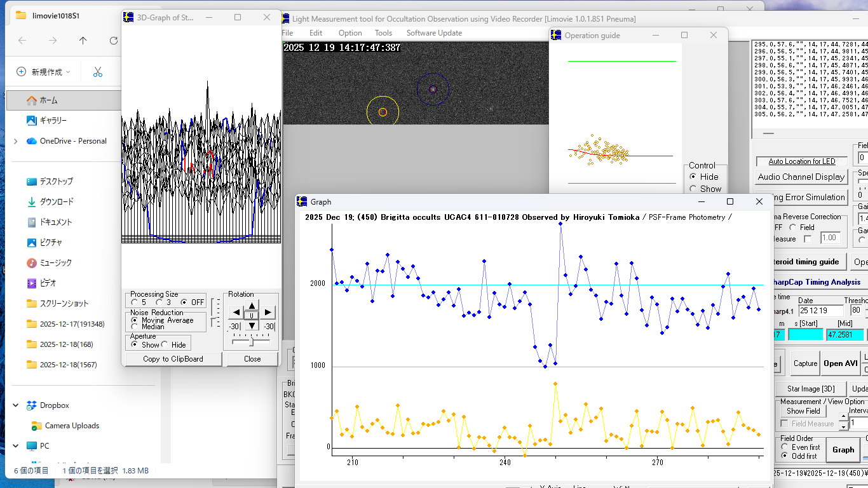
Task: Click the horizontal Rotation slider
Action: pos(251,342)
